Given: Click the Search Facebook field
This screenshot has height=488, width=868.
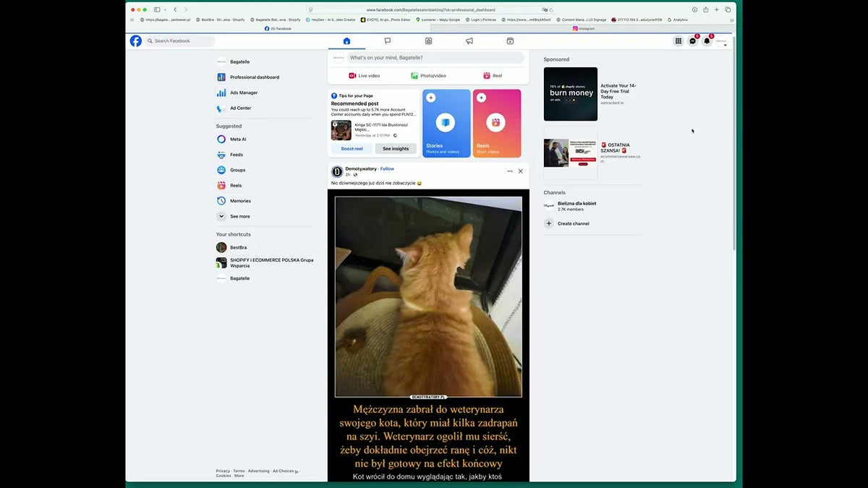Looking at the screenshot, I should coord(180,41).
